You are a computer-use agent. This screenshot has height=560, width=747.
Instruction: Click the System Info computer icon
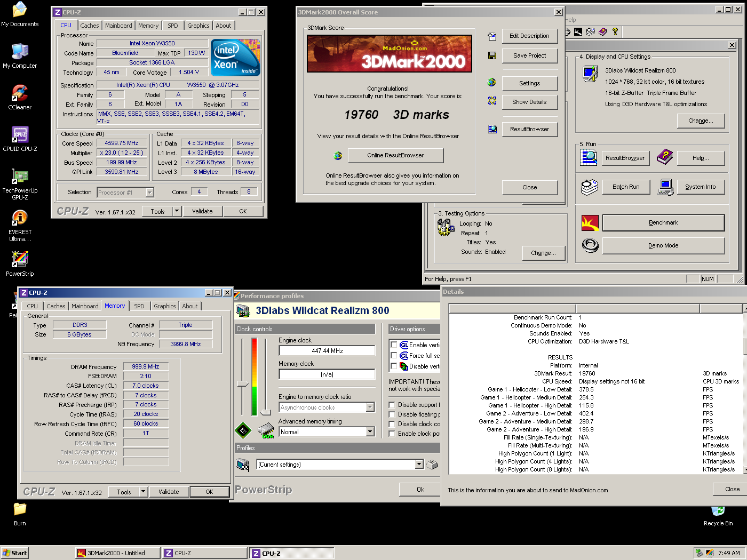coord(665,187)
